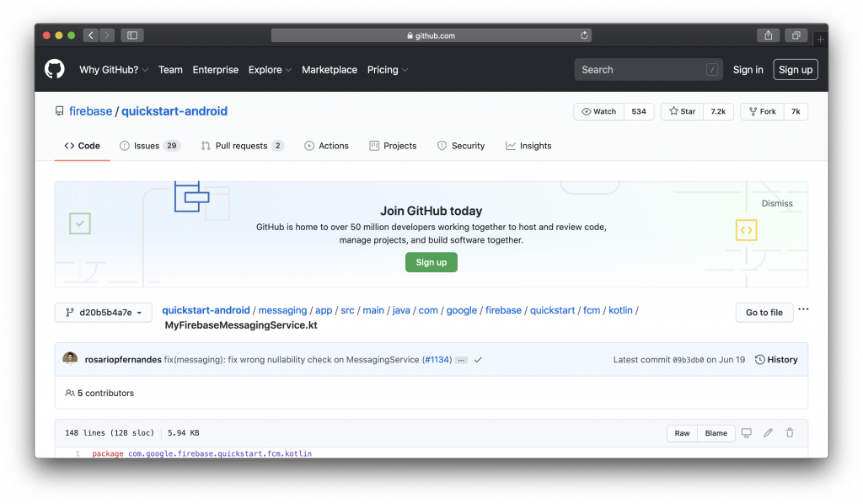The height and width of the screenshot is (504, 863).
Task: Open the 534 watchers count
Action: coord(639,111)
